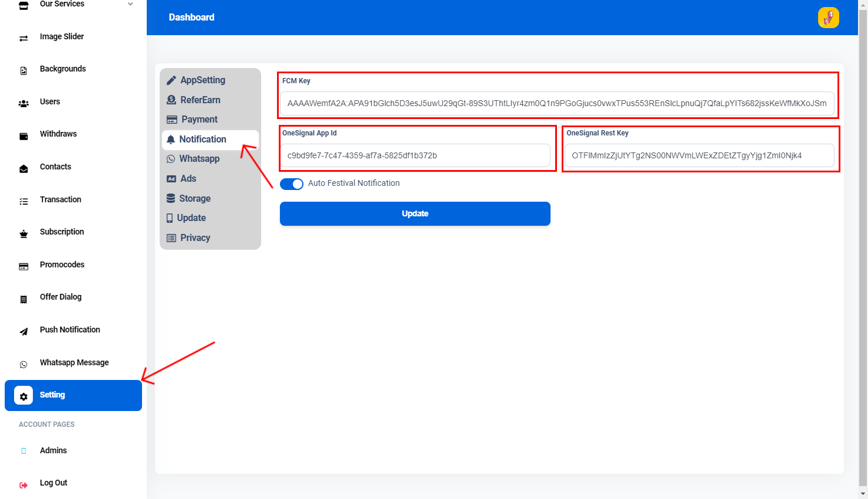
Task: Click the Notification bell icon
Action: [171, 140]
